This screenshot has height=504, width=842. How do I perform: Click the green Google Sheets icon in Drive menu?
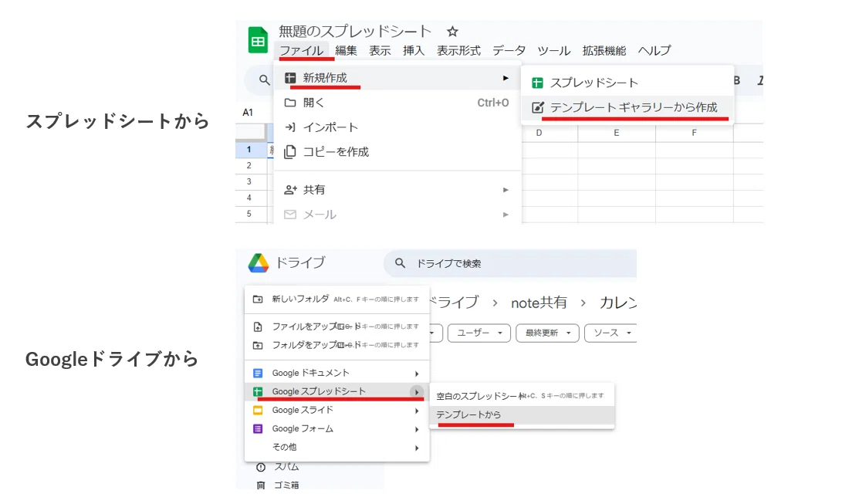(258, 392)
